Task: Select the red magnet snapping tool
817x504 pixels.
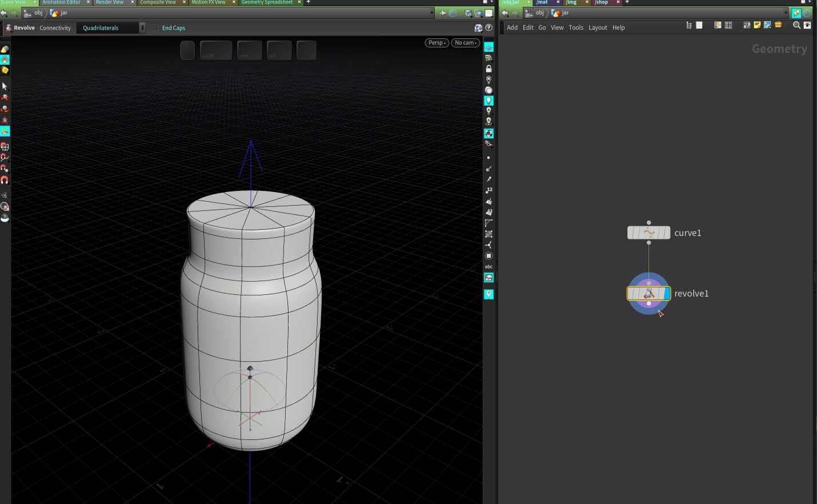Action: click(5, 180)
